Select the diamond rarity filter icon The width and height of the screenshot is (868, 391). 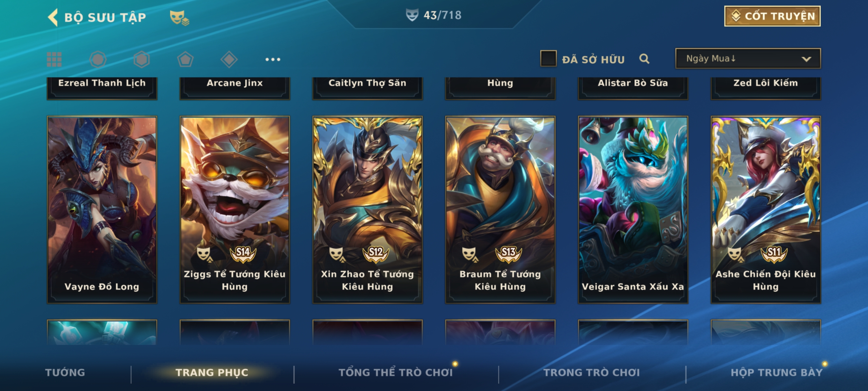(229, 59)
